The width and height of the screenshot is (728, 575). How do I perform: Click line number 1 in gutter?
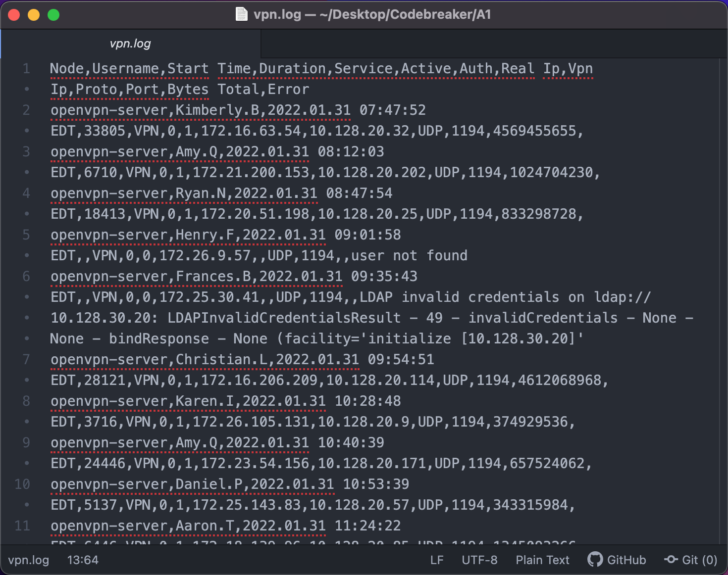click(x=26, y=68)
